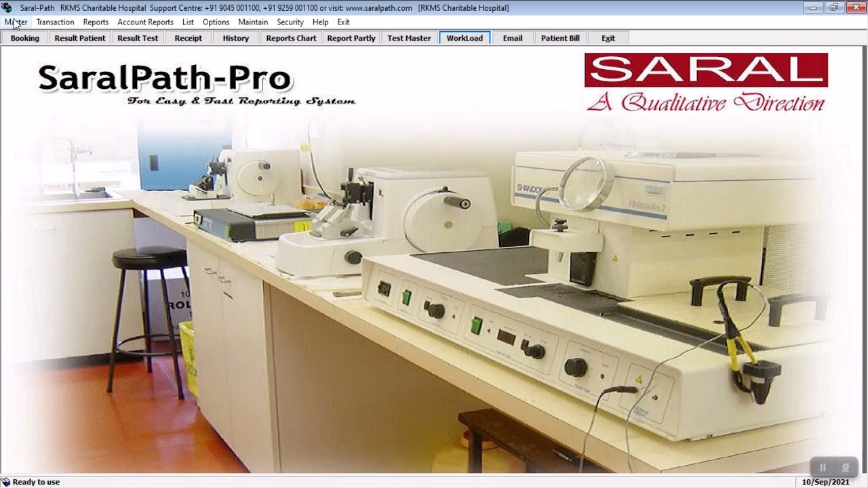Click the Saral-Path title bar icon
This screenshot has width=868, height=488.
tap(7, 7)
